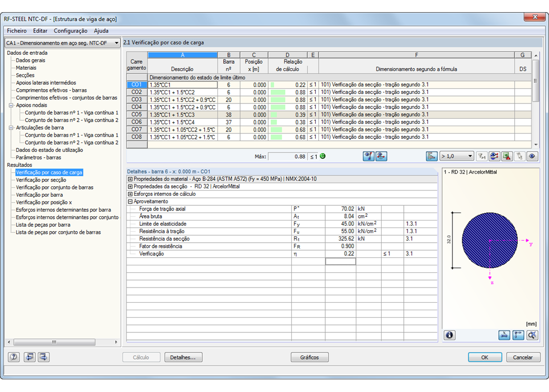Click the reset section view zoom icon

click(532, 336)
